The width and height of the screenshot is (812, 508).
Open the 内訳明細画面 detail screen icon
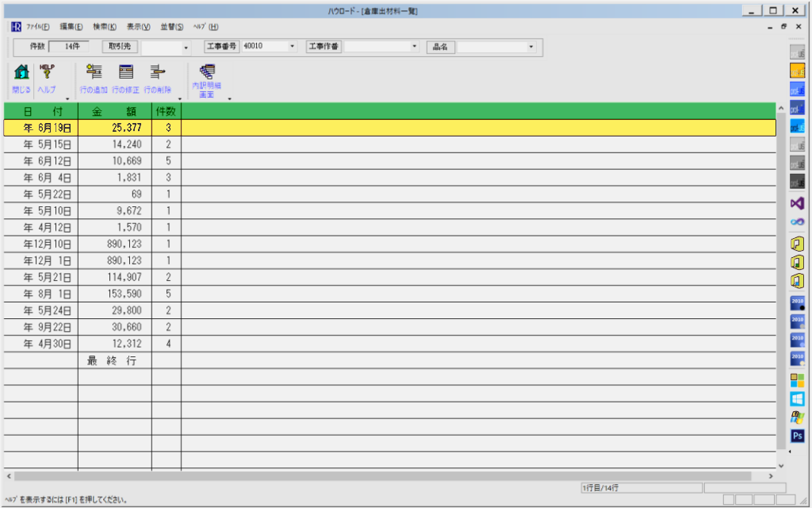[207, 73]
